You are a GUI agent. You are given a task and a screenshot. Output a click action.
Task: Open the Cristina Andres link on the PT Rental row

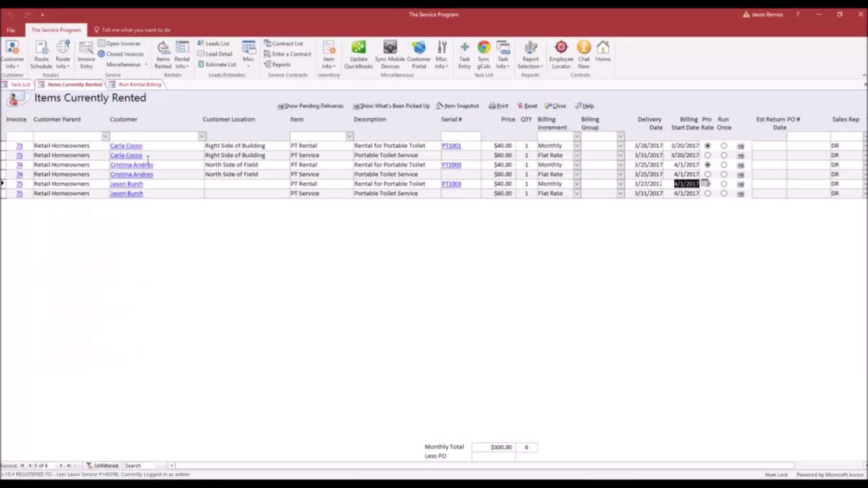[x=132, y=165]
